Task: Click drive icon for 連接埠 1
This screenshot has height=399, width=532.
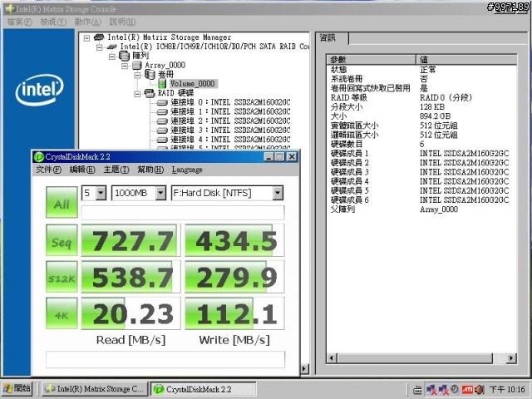Action: coord(162,111)
